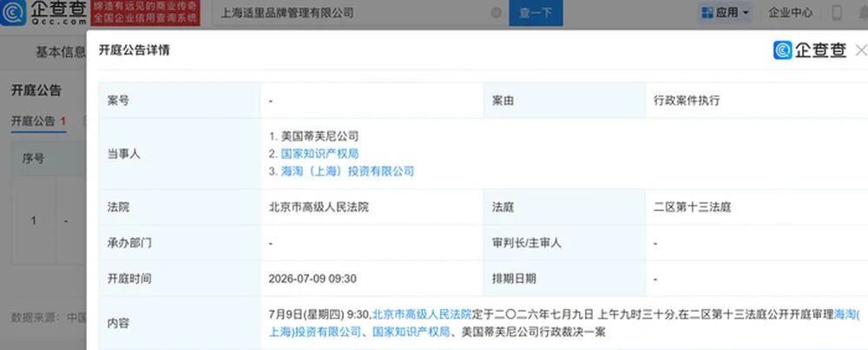Image resolution: width=868 pixels, height=350 pixels.
Task: Click the mobile phone icon in header
Action: pyautogui.click(x=837, y=12)
